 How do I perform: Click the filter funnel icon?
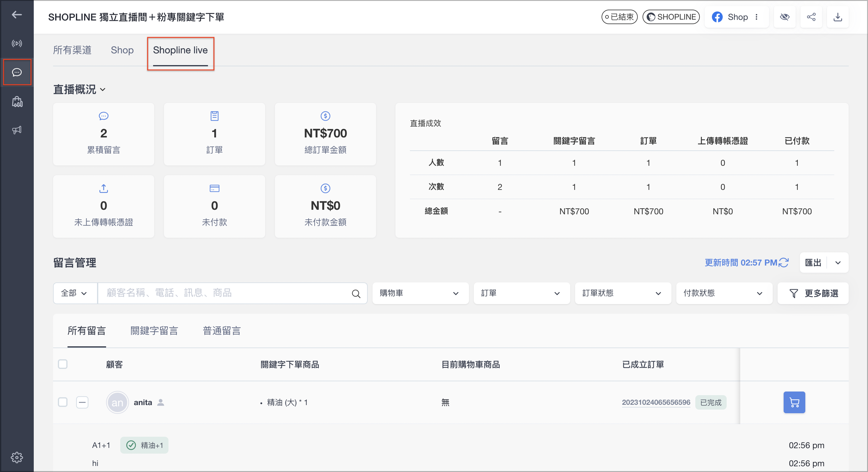coord(794,294)
